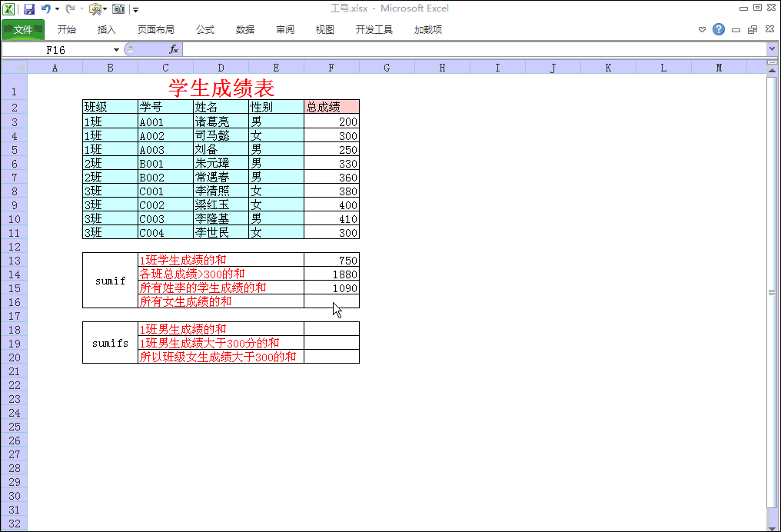
Task: Expand the formula bar with the chevron
Action: [x=772, y=48]
